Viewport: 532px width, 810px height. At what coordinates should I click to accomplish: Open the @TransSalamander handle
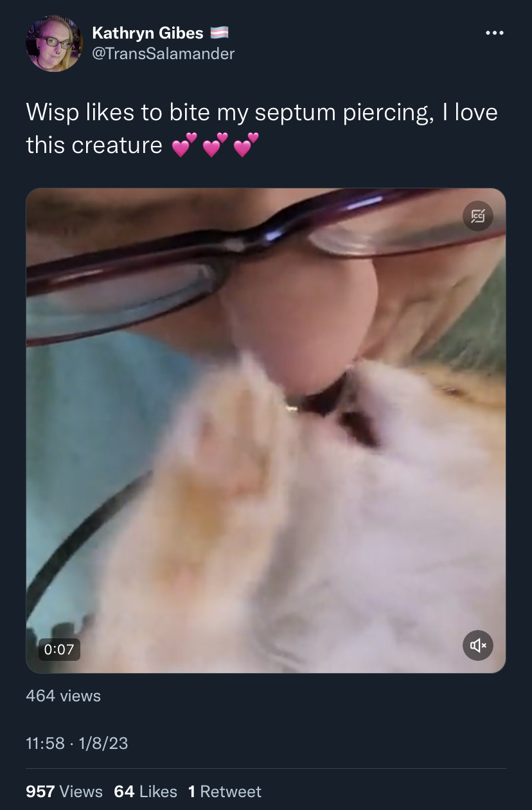pyautogui.click(x=163, y=54)
